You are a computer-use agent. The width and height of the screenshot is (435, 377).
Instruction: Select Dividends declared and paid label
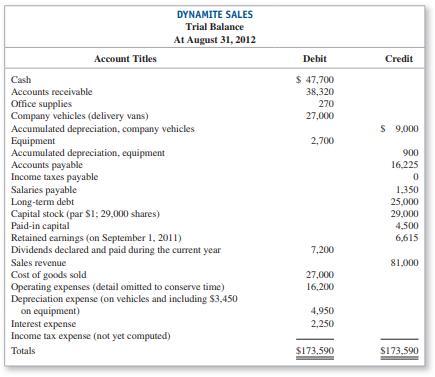[116, 250]
